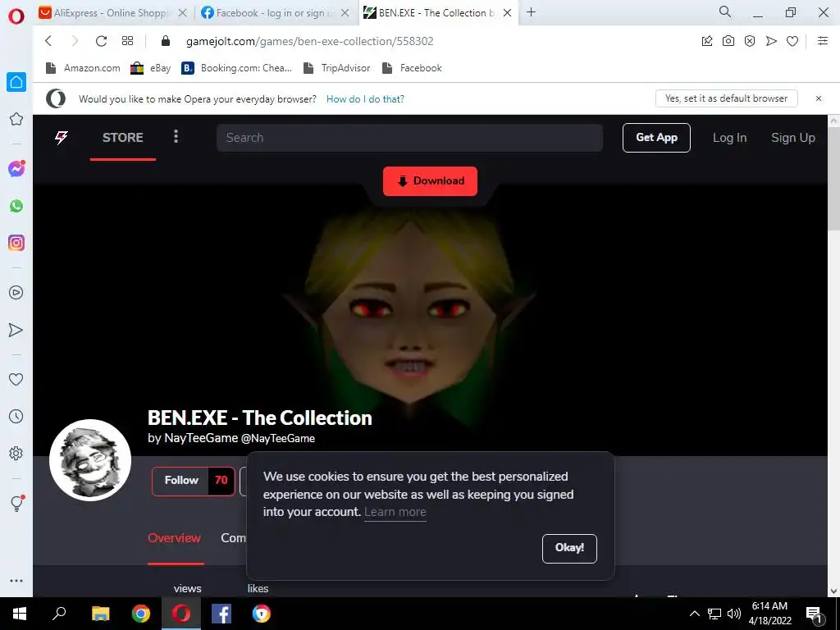Image resolution: width=840 pixels, height=630 pixels.
Task: Open the NayTeeGame developer link
Action: pos(201,438)
